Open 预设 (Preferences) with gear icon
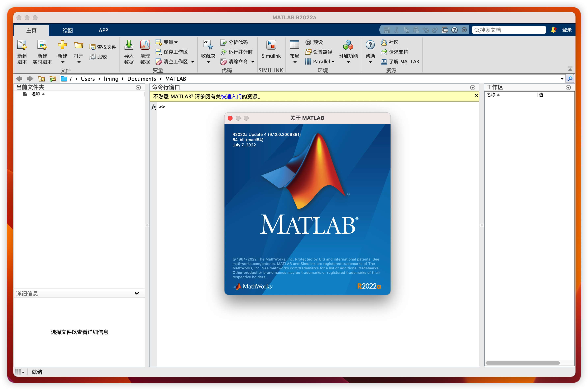The width and height of the screenshot is (588, 390). pos(314,42)
